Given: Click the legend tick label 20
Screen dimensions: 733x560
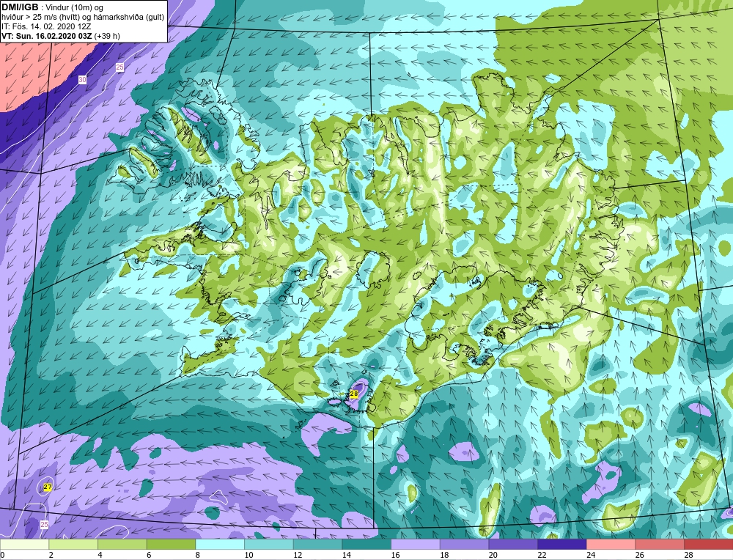Looking at the screenshot, I should click(x=493, y=555).
